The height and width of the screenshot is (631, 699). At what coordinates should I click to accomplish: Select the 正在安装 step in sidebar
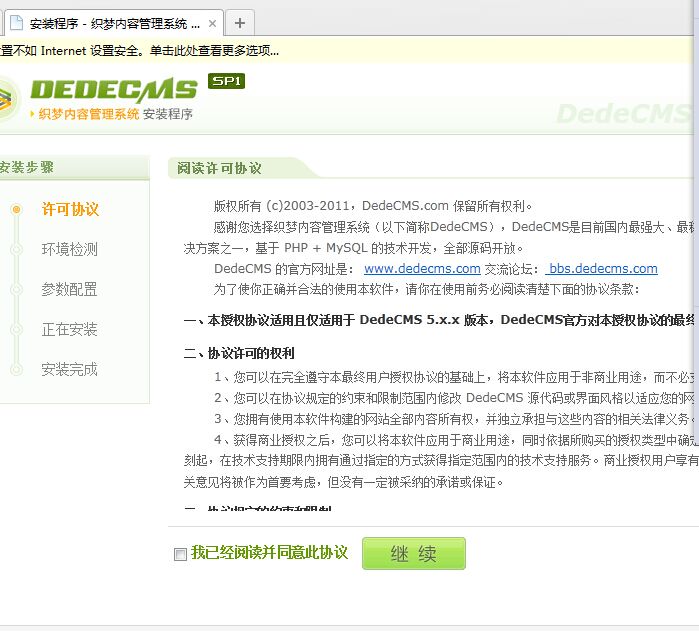click(x=70, y=330)
